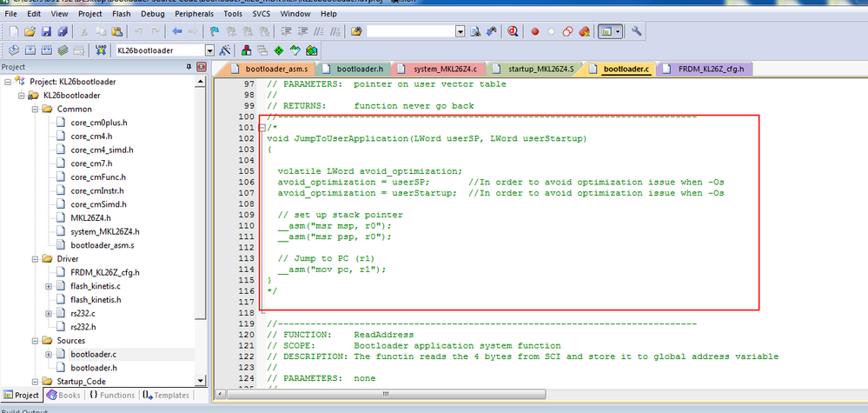The height and width of the screenshot is (413, 868).
Task: Rebuild all target files with the Rebuild icon
Action: (47, 50)
